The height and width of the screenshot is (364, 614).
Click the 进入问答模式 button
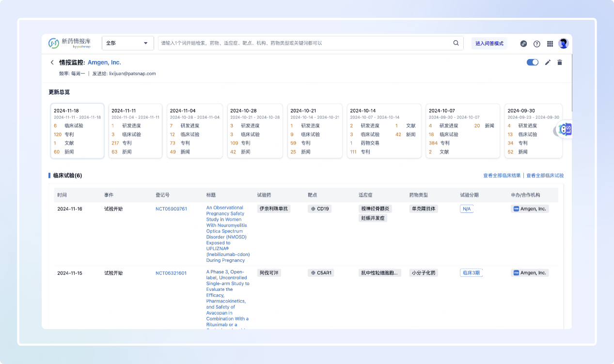click(x=489, y=43)
